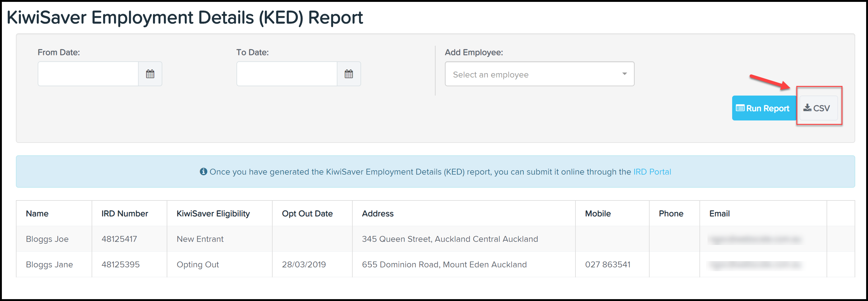
Task: Click the 655 Dominion Road address cell
Action: (x=464, y=264)
